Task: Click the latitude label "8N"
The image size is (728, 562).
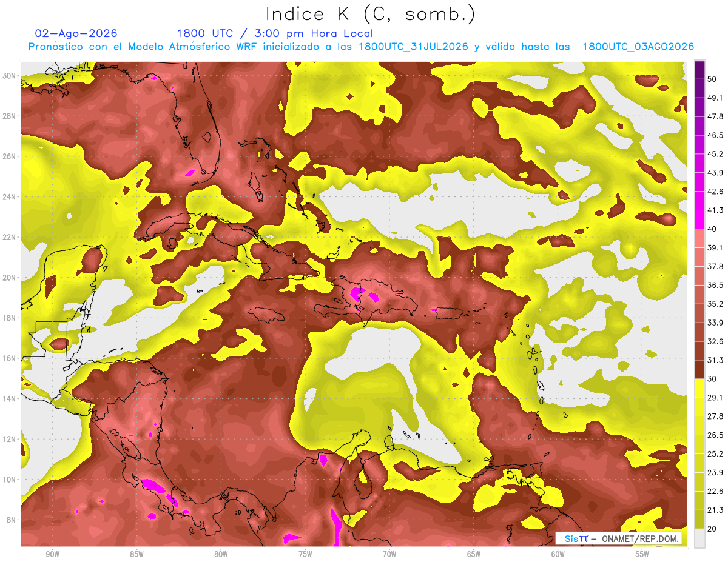Action: [11, 520]
